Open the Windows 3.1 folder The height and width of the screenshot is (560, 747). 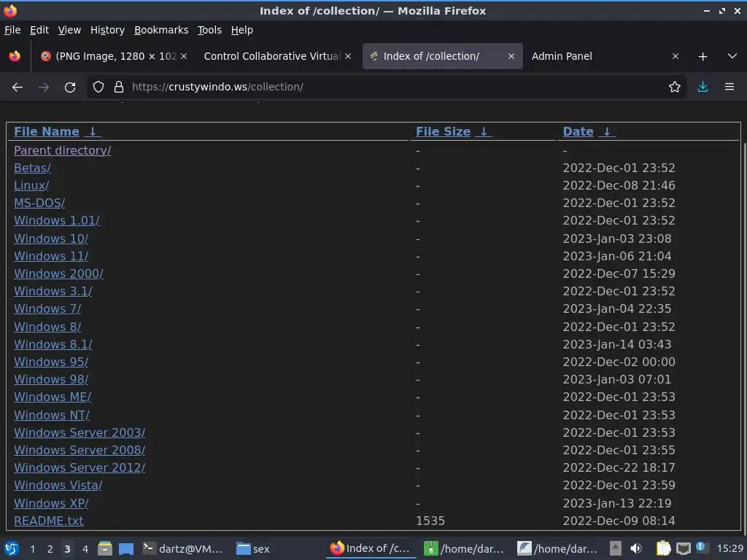(53, 291)
